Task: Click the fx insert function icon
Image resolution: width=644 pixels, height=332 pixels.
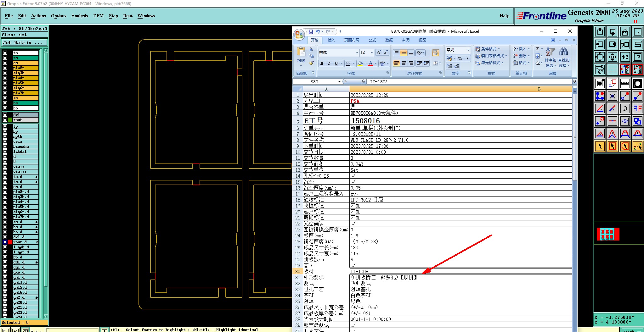Action: [363, 82]
